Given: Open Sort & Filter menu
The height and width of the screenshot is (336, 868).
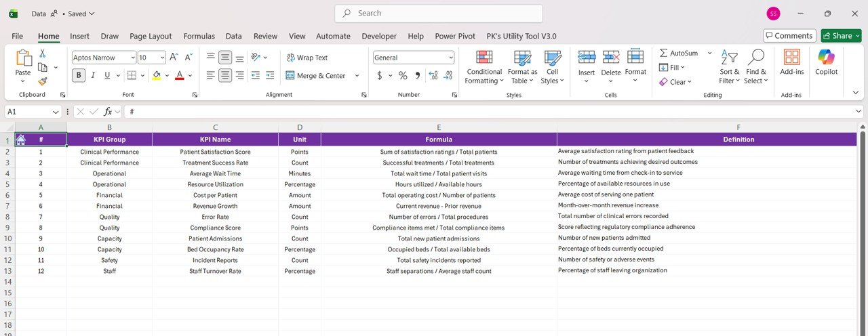Looking at the screenshot, I should click(x=730, y=66).
